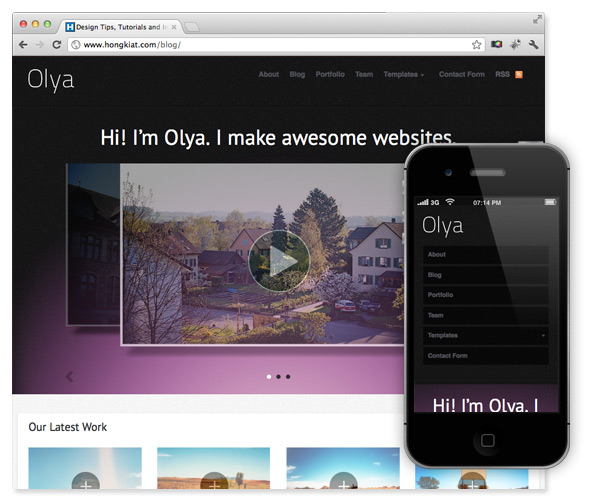
Task: Open the third Latest Work thumbnail
Action: click(x=343, y=468)
